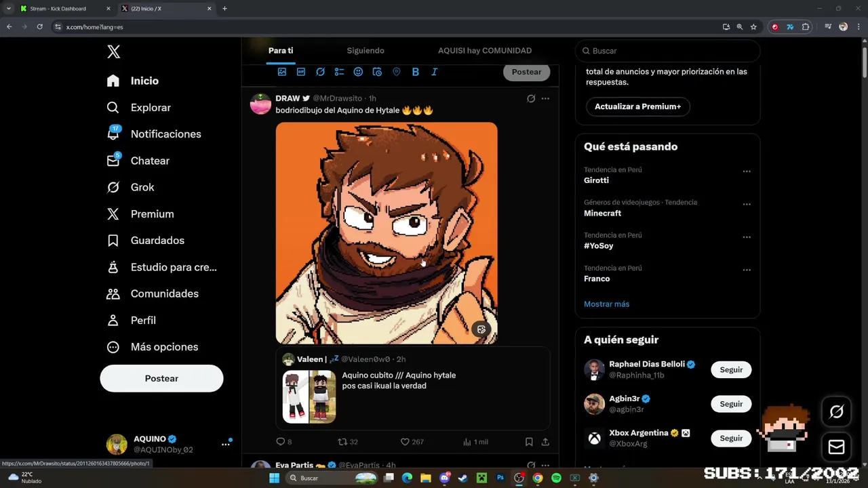Share DRAW's post
The image size is (868, 488).
click(545, 442)
